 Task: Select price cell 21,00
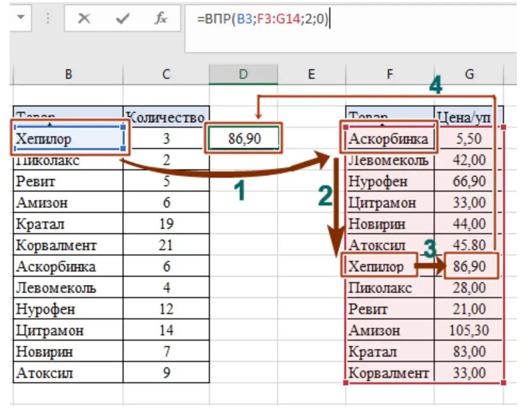pyautogui.click(x=468, y=309)
